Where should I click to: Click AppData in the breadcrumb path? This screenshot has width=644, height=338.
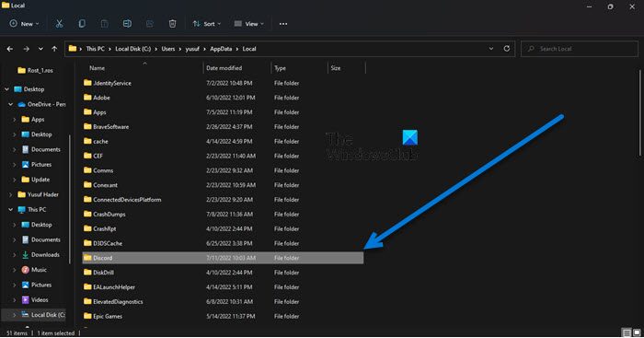coord(221,49)
